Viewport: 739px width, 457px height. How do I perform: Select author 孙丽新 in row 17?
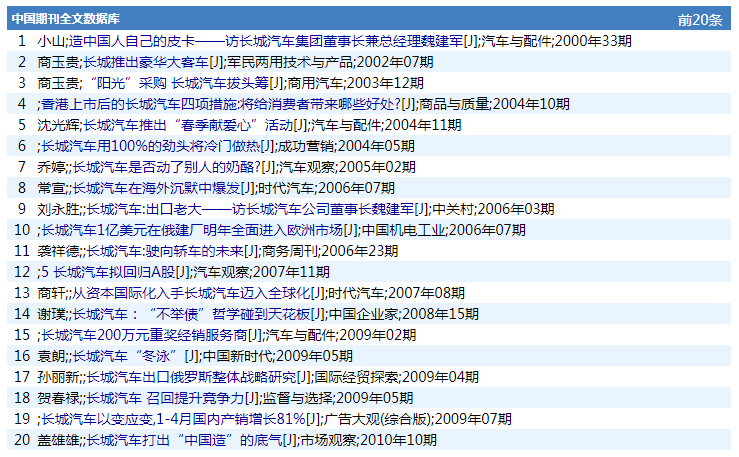coord(58,377)
